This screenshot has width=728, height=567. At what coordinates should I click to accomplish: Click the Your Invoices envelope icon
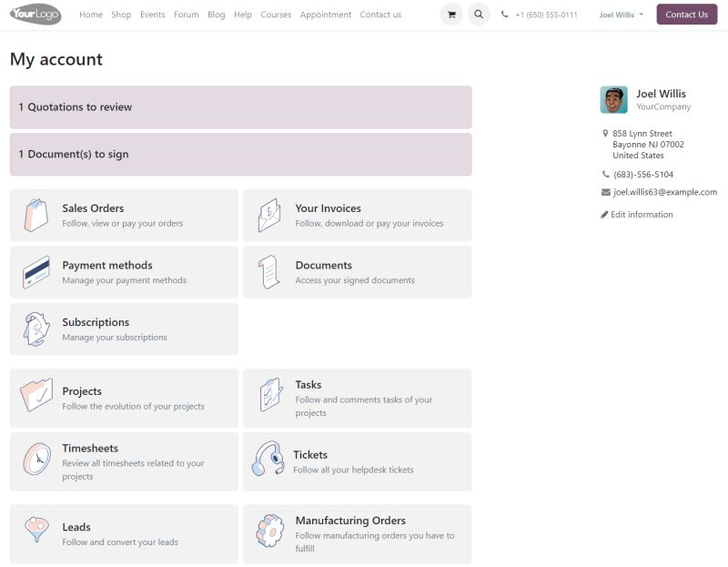tap(269, 215)
